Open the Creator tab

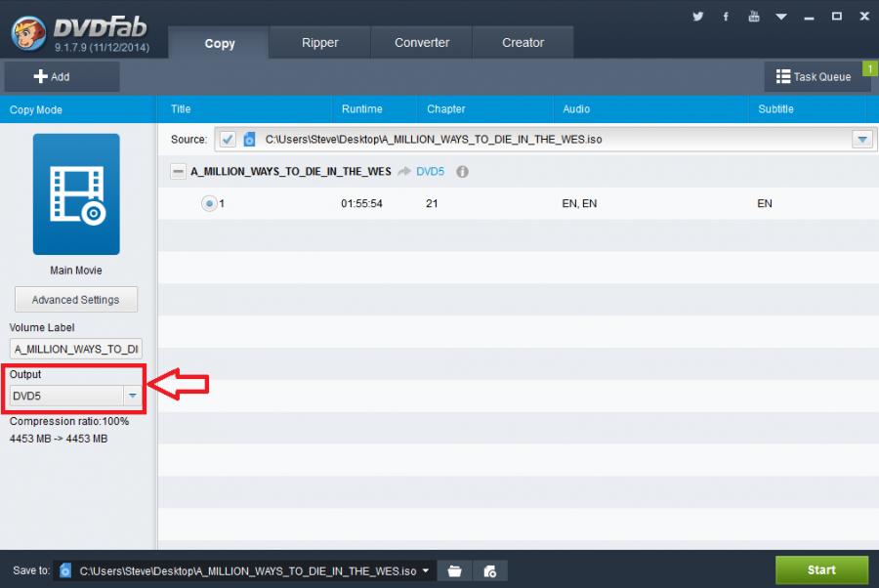523,43
